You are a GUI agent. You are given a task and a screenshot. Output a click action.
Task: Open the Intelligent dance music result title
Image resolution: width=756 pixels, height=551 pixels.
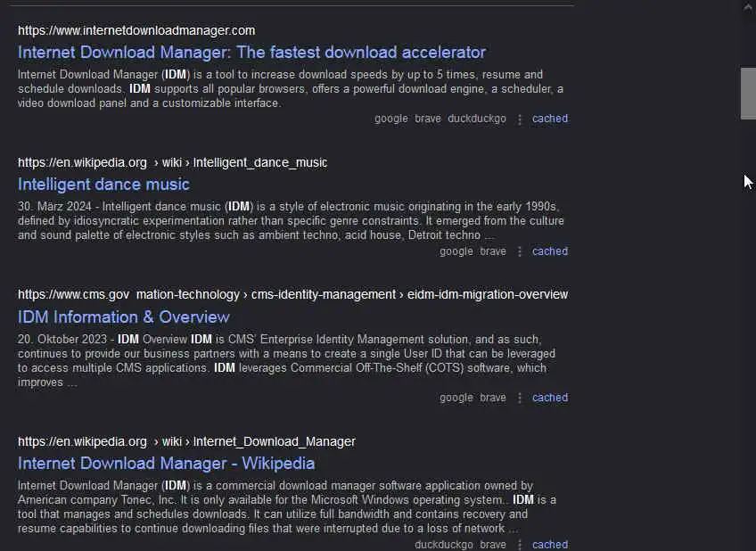click(103, 185)
